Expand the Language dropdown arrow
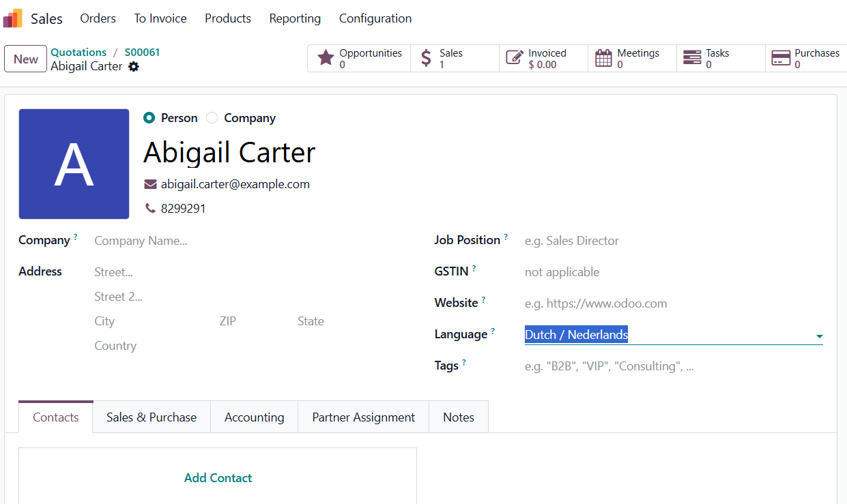 (819, 336)
